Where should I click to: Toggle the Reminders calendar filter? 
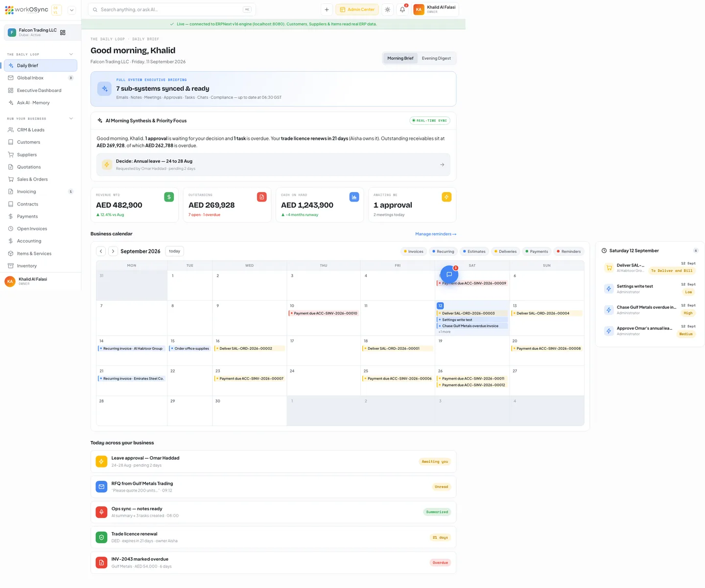point(568,251)
